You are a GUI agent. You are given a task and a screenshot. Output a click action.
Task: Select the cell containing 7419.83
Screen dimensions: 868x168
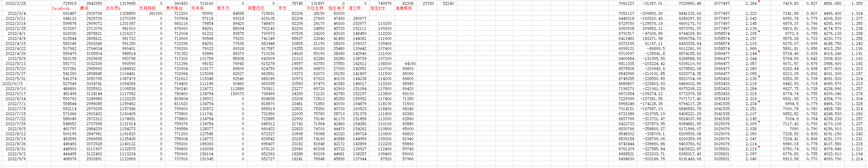[x=785, y=3]
